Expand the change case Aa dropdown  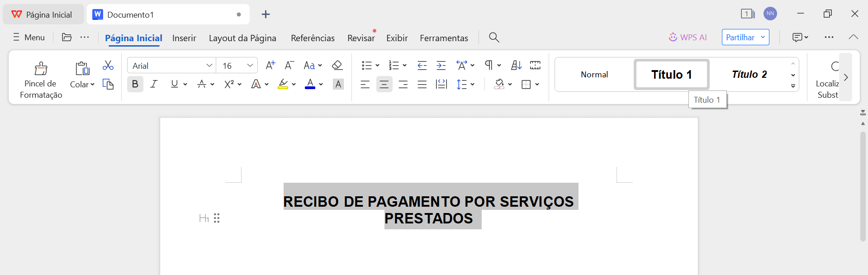coord(320,66)
